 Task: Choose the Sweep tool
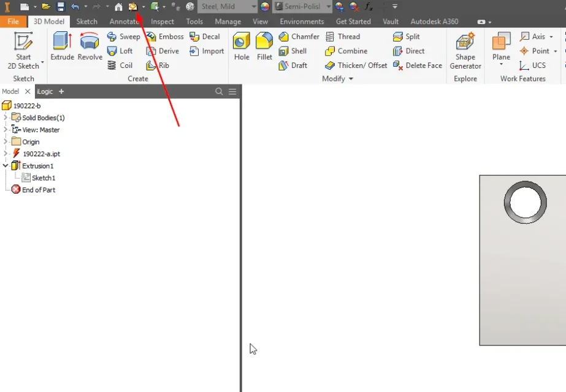pyautogui.click(x=123, y=36)
